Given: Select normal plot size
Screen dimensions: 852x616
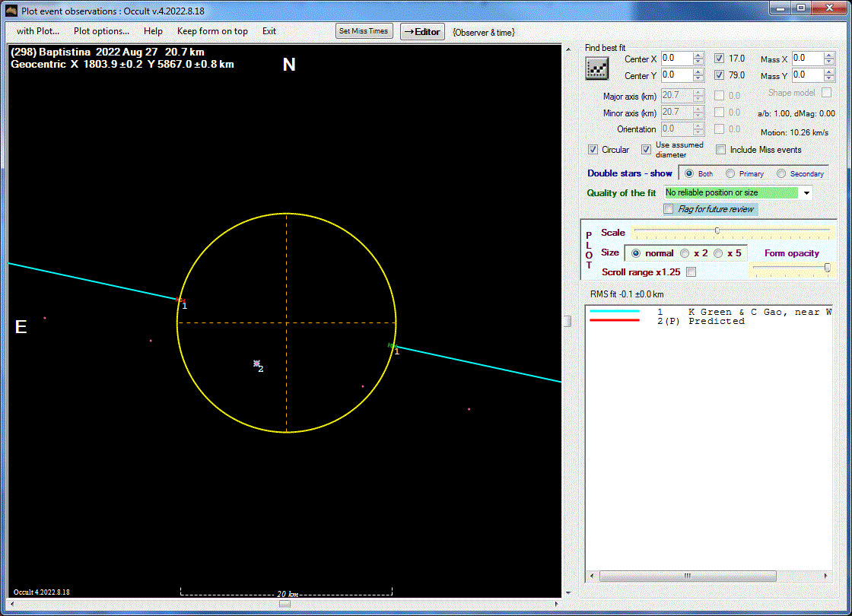Looking at the screenshot, I should click(636, 253).
